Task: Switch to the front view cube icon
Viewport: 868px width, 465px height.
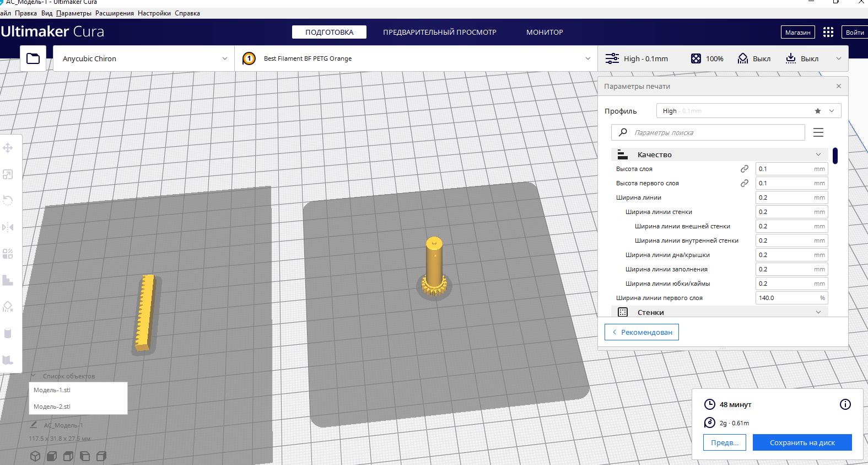Action: tap(52, 456)
